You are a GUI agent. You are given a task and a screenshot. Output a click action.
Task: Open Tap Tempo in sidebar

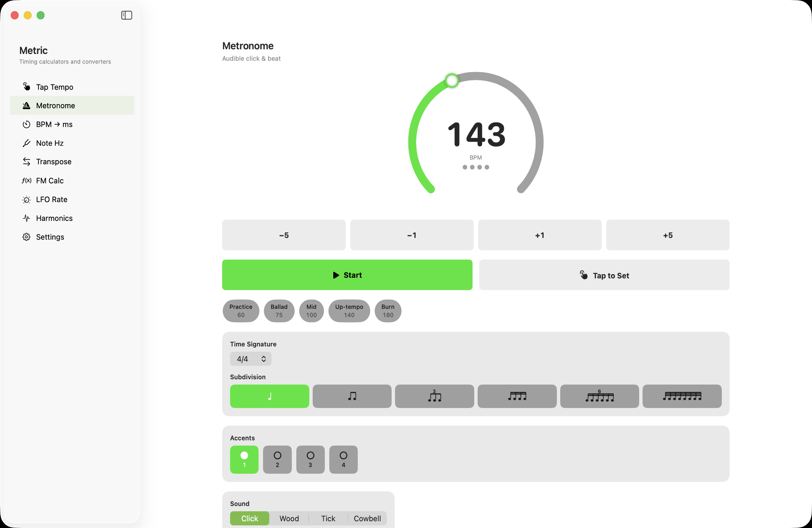tap(72, 87)
